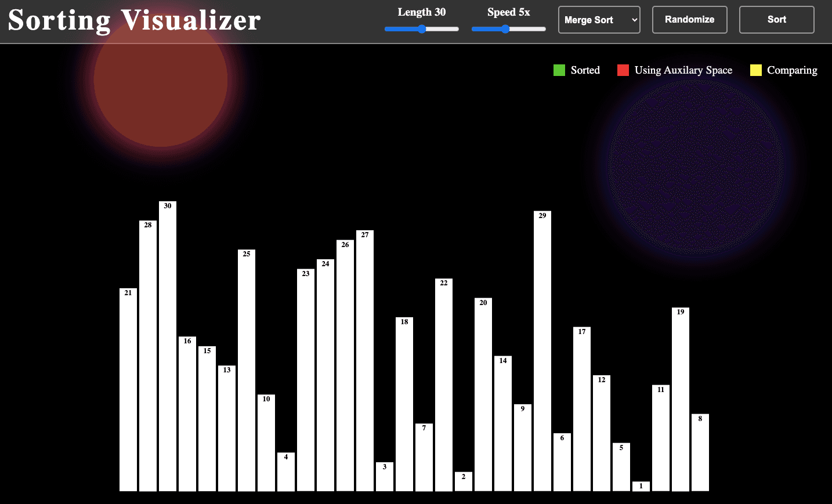Click the bar labeled 6
The height and width of the screenshot is (504, 832).
[562, 462]
